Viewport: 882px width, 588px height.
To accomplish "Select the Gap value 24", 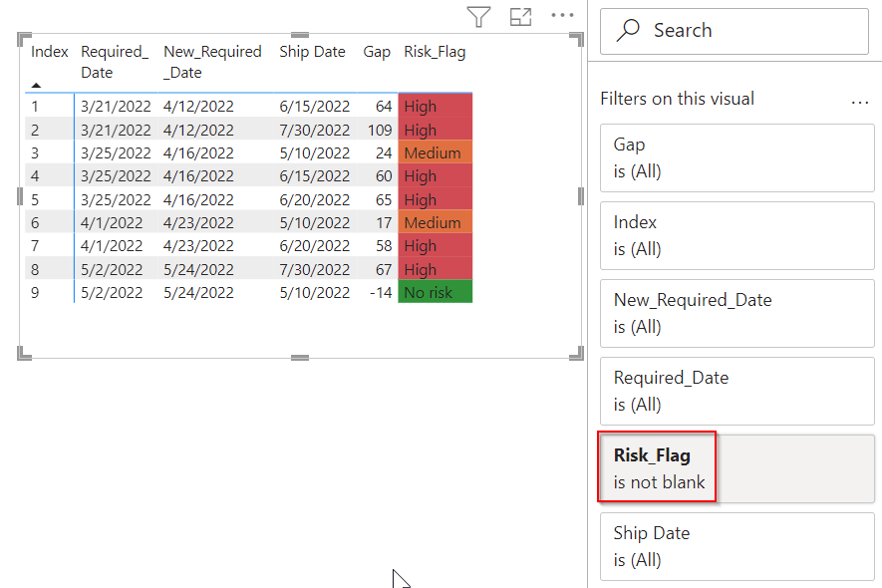I will [x=384, y=153].
